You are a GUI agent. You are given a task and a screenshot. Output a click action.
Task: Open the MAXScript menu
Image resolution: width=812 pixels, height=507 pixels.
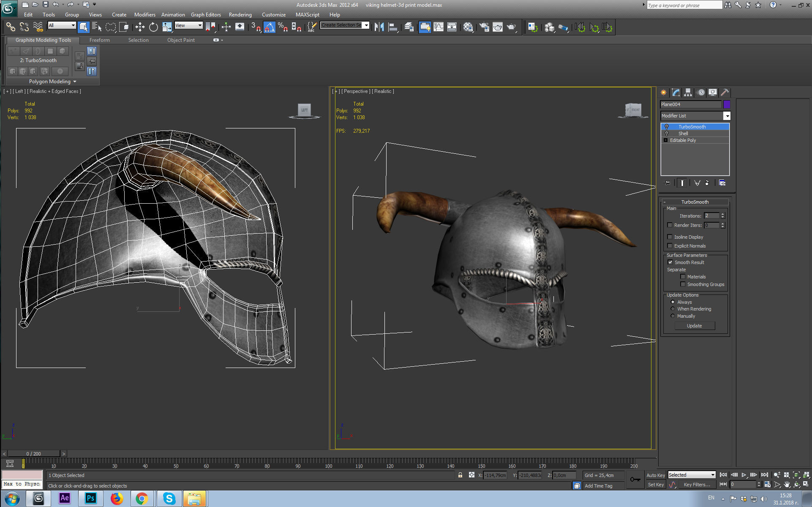coord(307,15)
